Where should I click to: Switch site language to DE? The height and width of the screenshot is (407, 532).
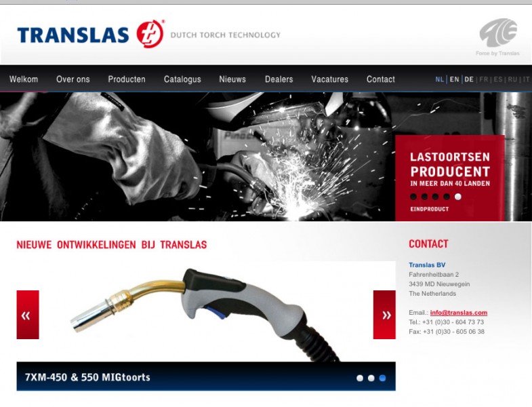click(x=469, y=79)
